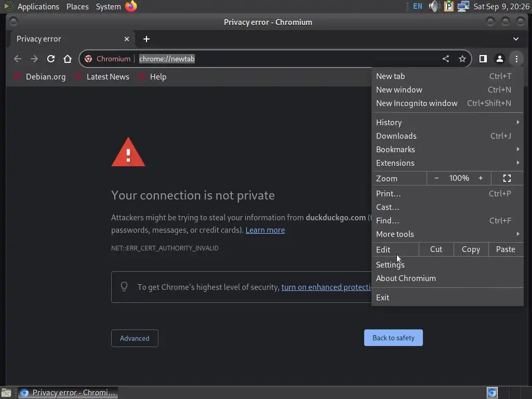Open the home page icon
Image resolution: width=532 pixels, height=399 pixels.
pos(68,59)
